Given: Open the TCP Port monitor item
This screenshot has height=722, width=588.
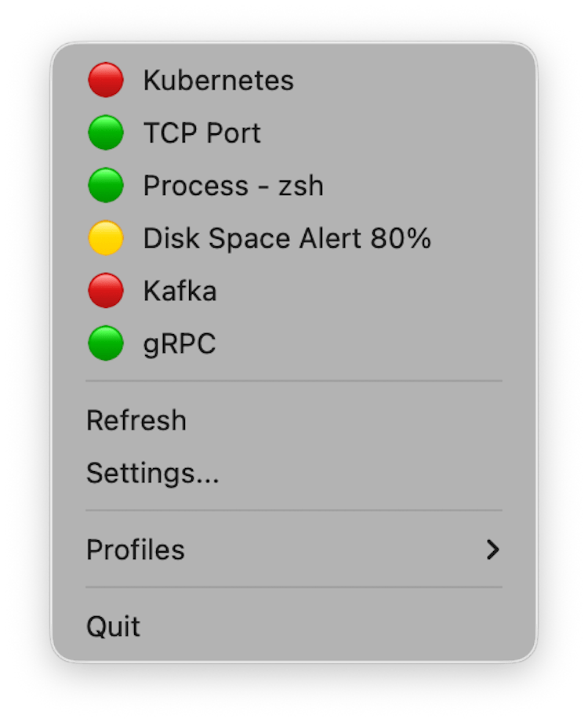Looking at the screenshot, I should (x=201, y=133).
